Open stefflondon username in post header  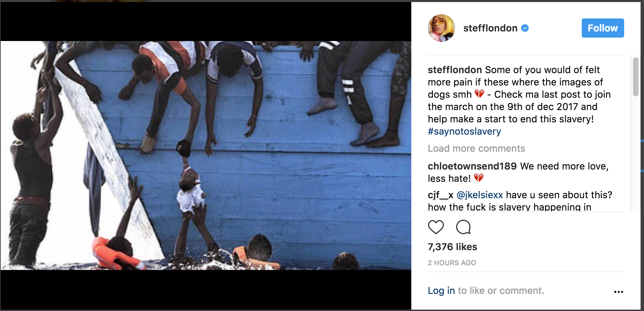[x=490, y=28]
